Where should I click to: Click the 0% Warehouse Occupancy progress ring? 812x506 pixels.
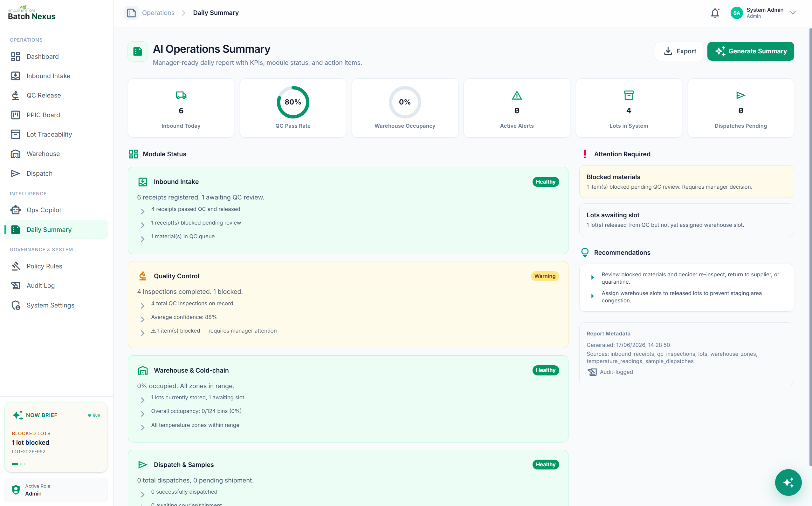point(405,102)
